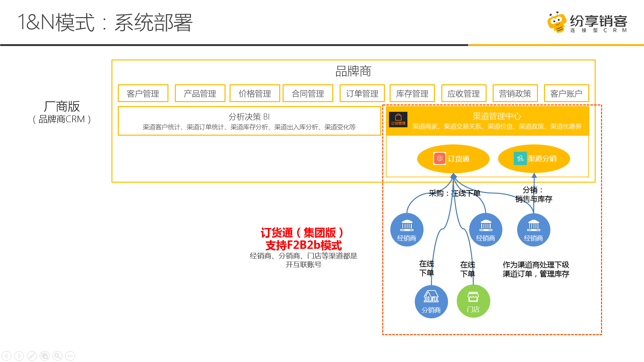This screenshot has width=644, height=362.
Task: Click the （品牌商CRM） subtitle
Action: 62,119
